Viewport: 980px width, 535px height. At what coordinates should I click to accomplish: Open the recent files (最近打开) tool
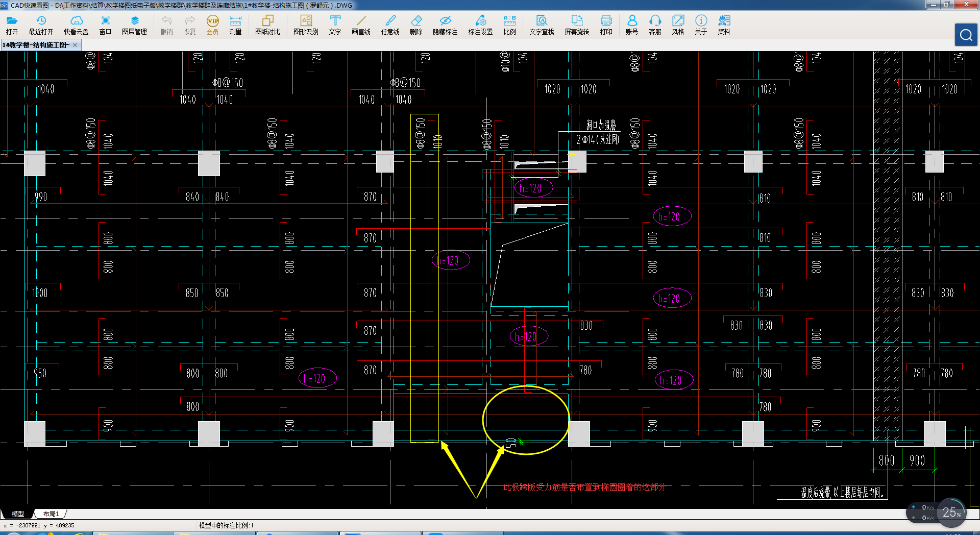click(x=41, y=25)
